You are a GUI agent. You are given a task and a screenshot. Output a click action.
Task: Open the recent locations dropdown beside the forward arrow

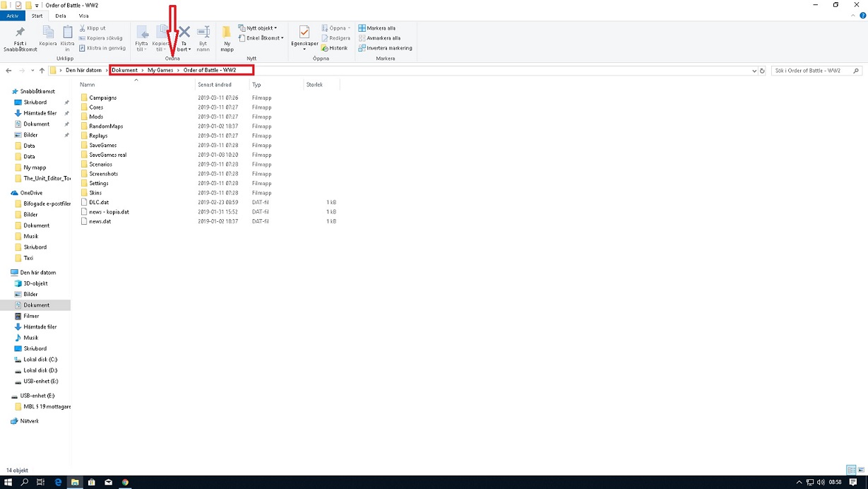coord(32,71)
